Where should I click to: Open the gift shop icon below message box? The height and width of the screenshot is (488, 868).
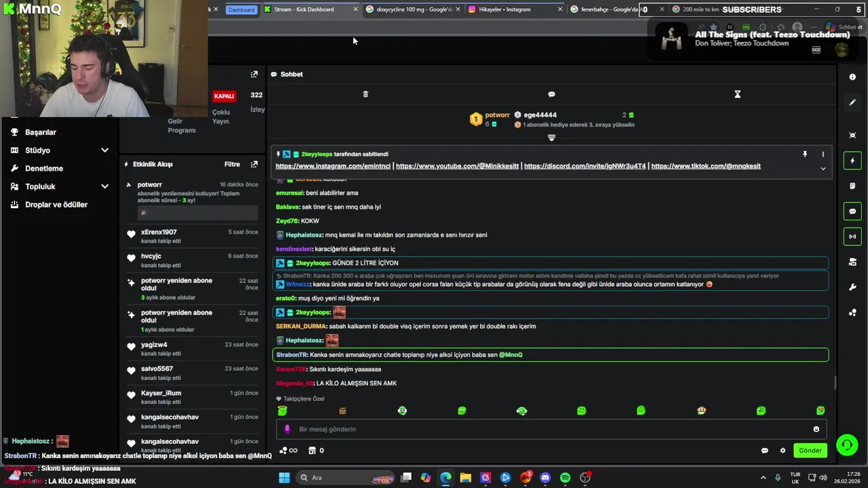312,450
